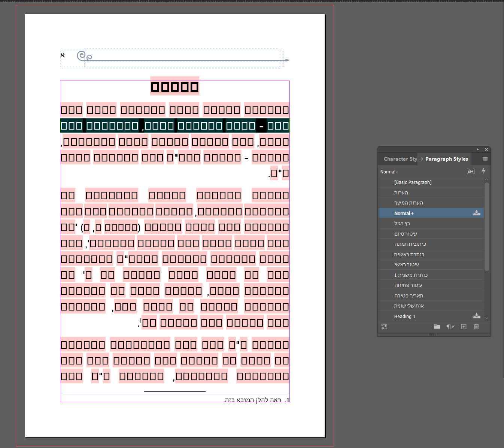This screenshot has width=504, height=448.
Task: Switch to the Character Styles tab
Action: pyautogui.click(x=400, y=159)
